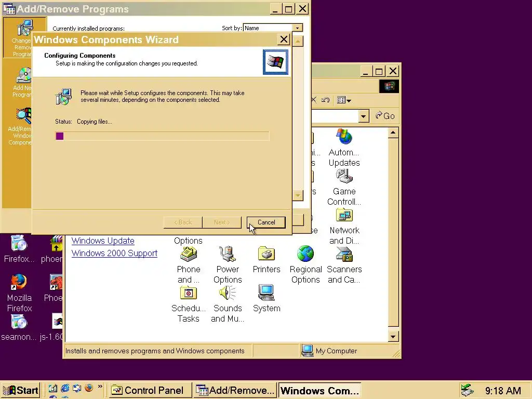Click network tray icon near clock
This screenshot has width=532, height=399.
click(x=468, y=390)
